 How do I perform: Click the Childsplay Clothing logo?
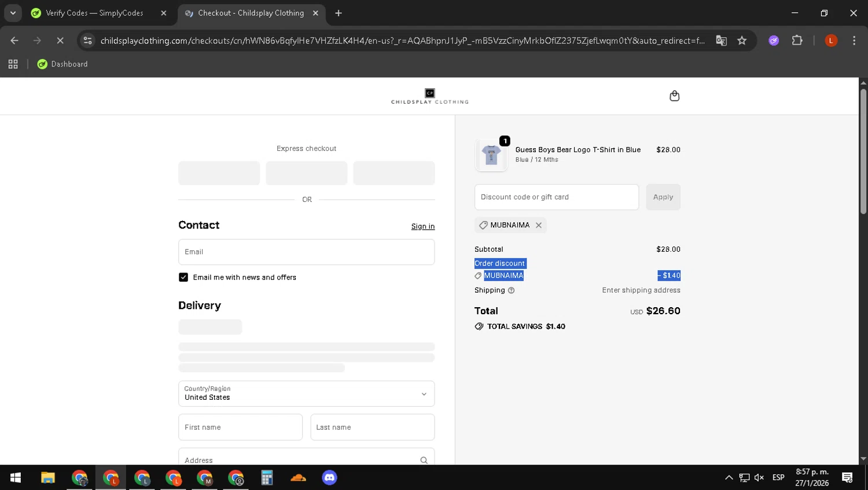[x=429, y=96]
